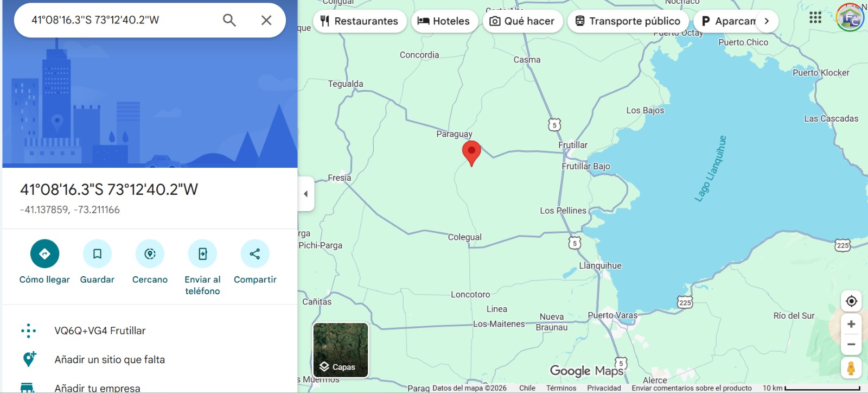Collapse the side panel
This screenshot has height=393, width=868.
coord(305,194)
